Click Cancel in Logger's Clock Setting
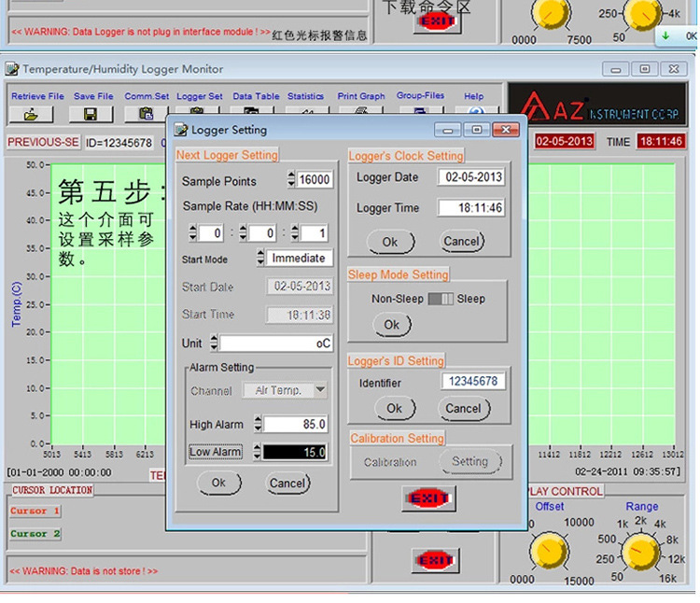 click(461, 242)
